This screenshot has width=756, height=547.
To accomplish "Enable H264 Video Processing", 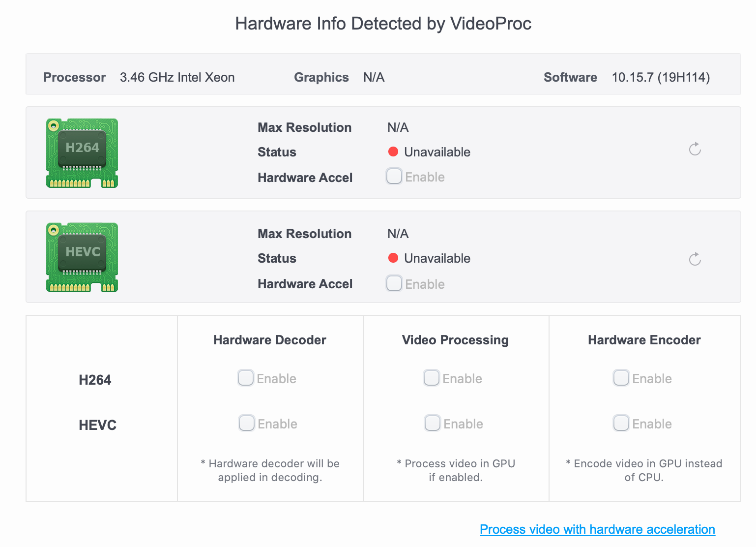I will tap(432, 378).
